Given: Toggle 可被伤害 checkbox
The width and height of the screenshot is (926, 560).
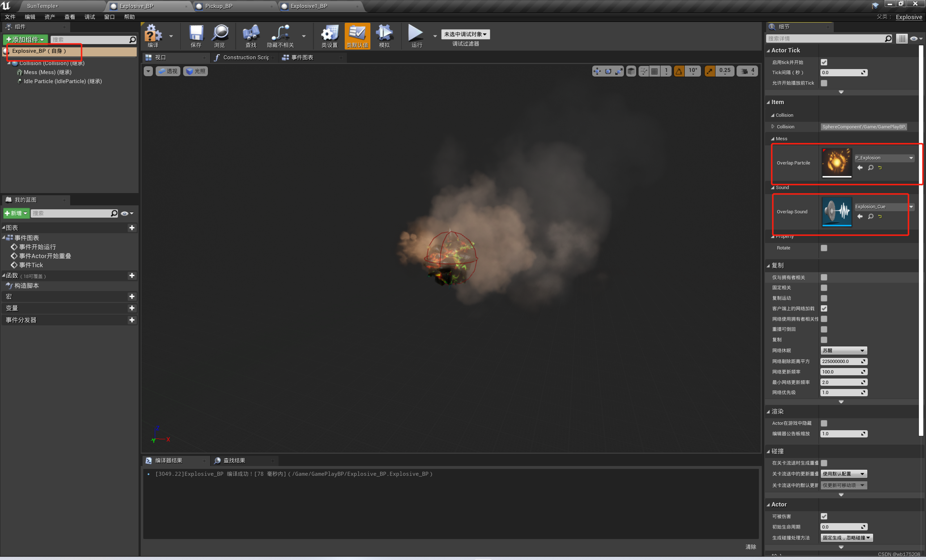Looking at the screenshot, I should 824,516.
